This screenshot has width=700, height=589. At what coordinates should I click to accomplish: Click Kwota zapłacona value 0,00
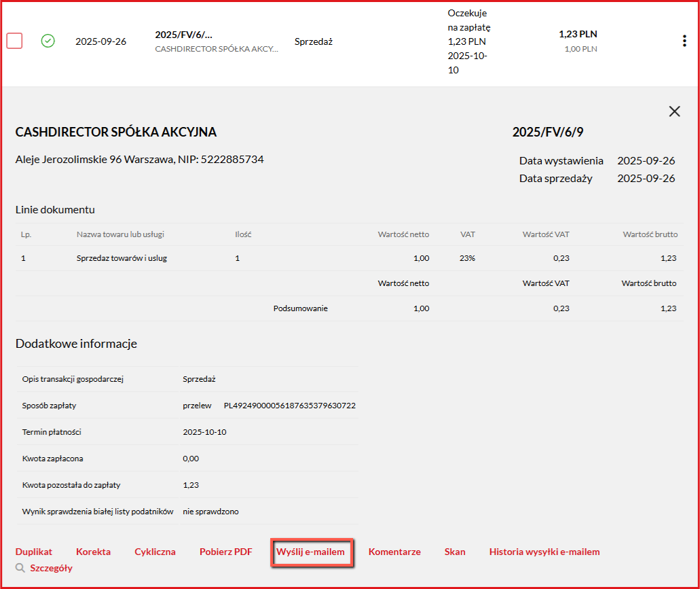191,459
